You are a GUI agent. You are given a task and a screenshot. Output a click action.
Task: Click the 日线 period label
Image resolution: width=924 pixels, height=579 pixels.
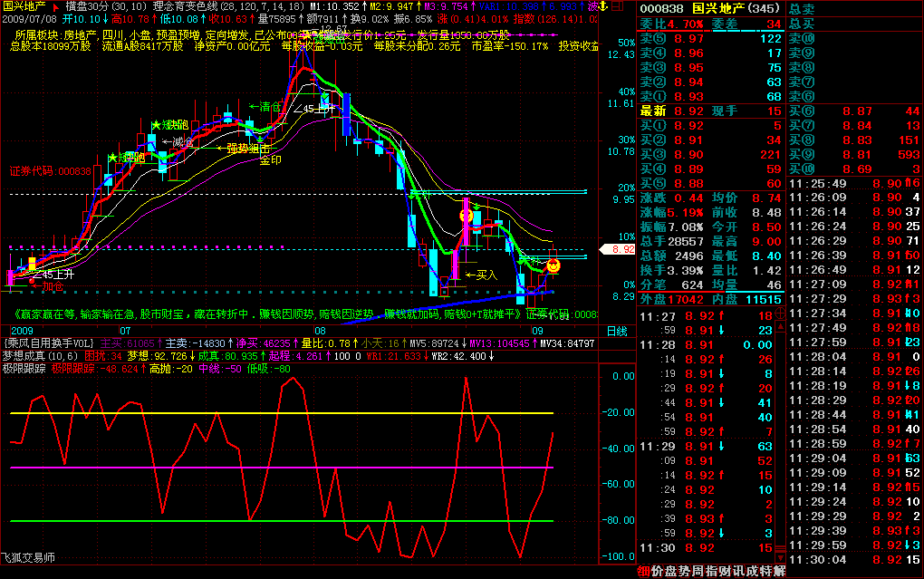click(x=616, y=331)
